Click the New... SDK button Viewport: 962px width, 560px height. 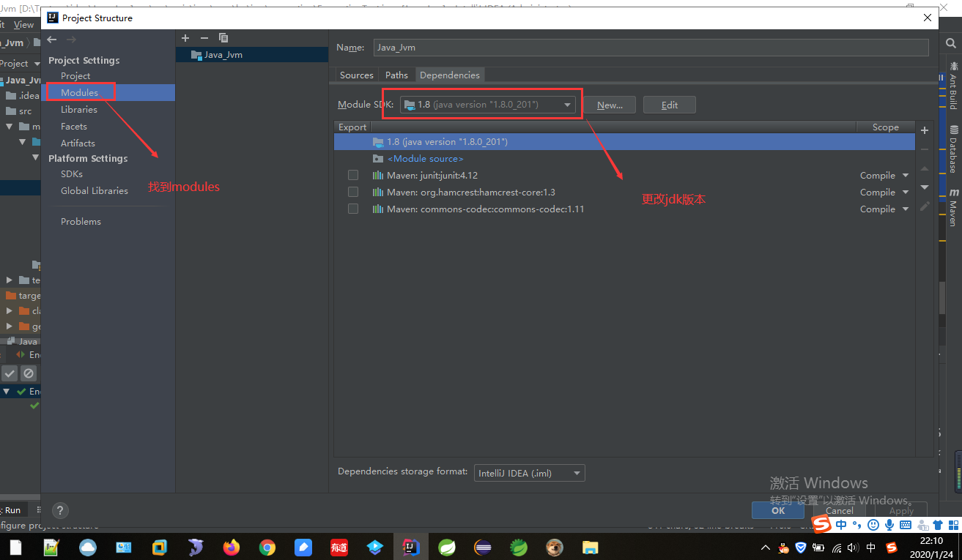coord(610,105)
